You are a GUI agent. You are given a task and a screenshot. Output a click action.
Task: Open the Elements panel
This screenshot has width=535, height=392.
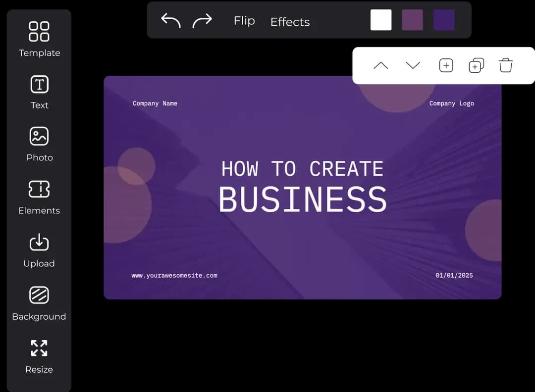tap(39, 197)
